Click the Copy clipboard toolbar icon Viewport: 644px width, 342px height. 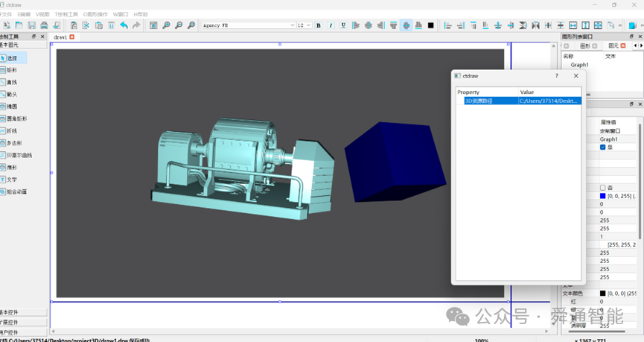(74, 25)
